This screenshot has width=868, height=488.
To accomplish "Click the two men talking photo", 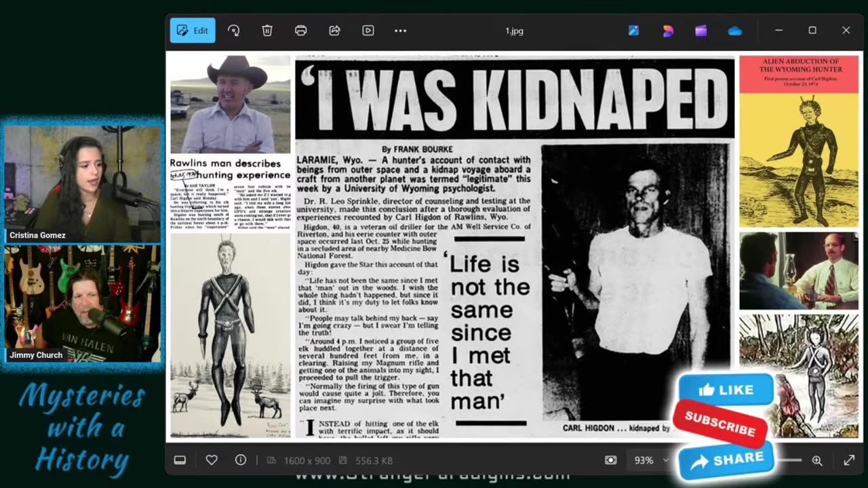I will [x=799, y=270].
